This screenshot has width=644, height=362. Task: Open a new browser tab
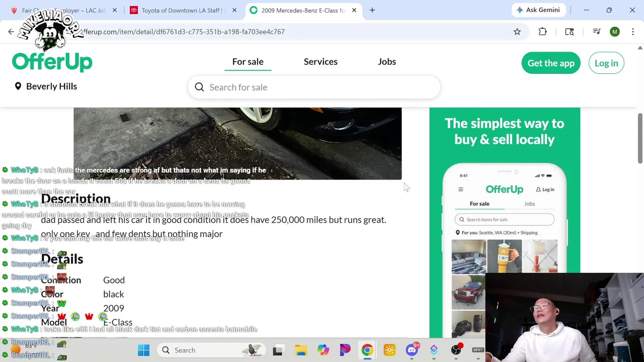coord(372,10)
